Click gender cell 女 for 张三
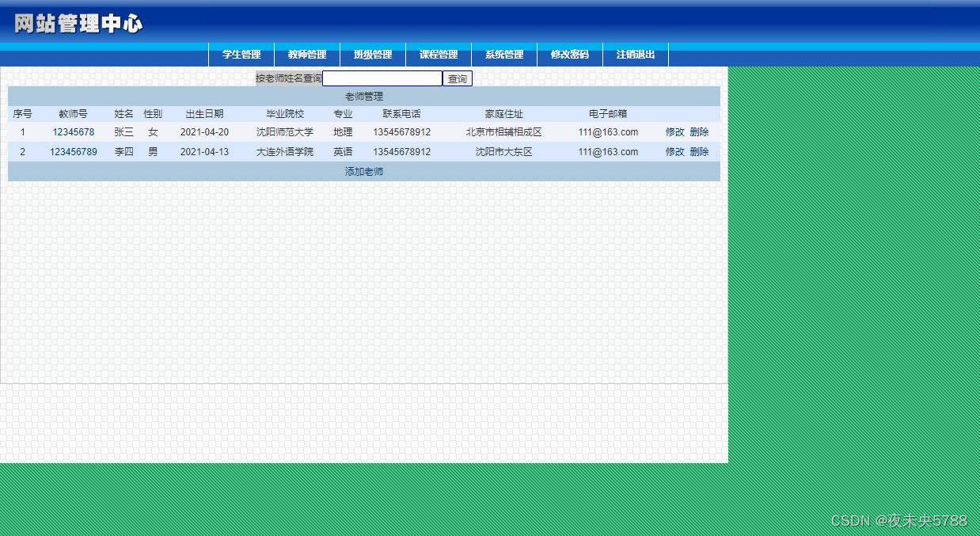980x536 pixels. coord(153,132)
